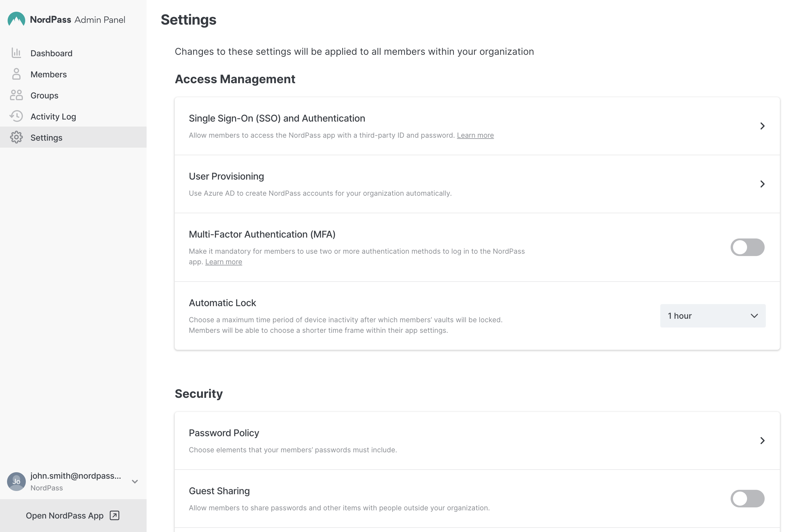Image resolution: width=801 pixels, height=532 pixels.
Task: Expand the john.smith account menu chevron
Action: click(x=135, y=482)
